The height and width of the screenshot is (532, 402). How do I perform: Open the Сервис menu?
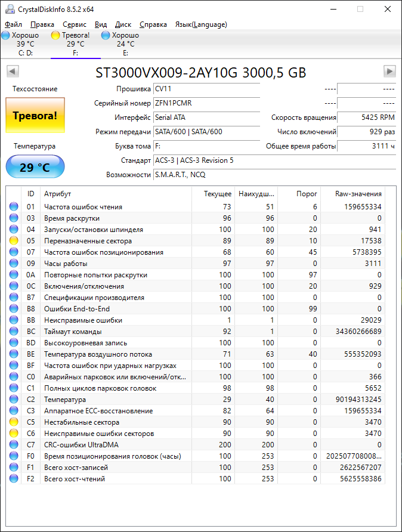[75, 24]
